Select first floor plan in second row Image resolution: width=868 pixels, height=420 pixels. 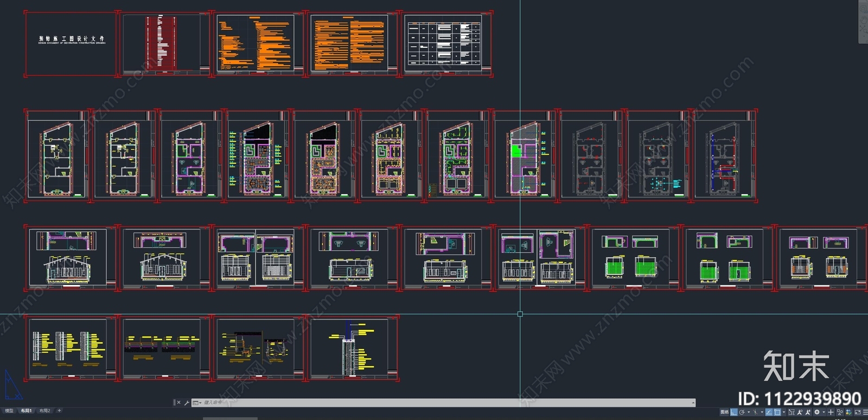point(57,156)
